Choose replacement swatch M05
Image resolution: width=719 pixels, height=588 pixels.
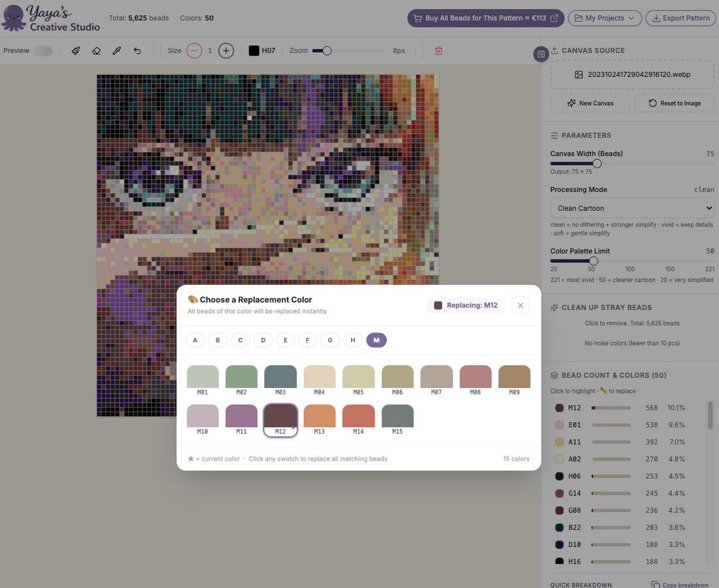point(359,380)
